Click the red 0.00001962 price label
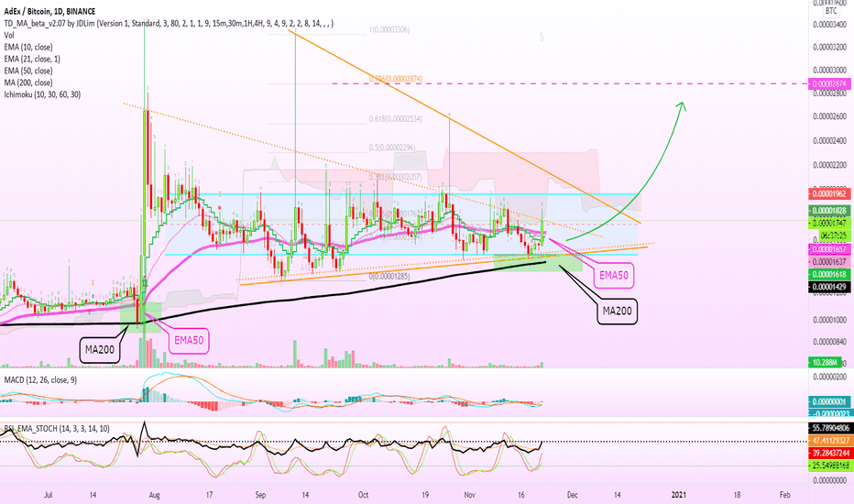 [x=830, y=194]
